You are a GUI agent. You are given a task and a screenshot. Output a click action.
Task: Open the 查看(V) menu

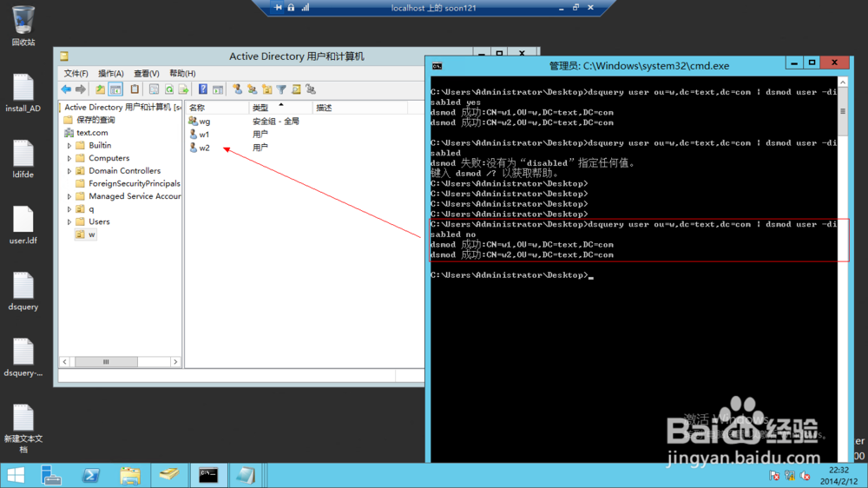click(x=146, y=73)
